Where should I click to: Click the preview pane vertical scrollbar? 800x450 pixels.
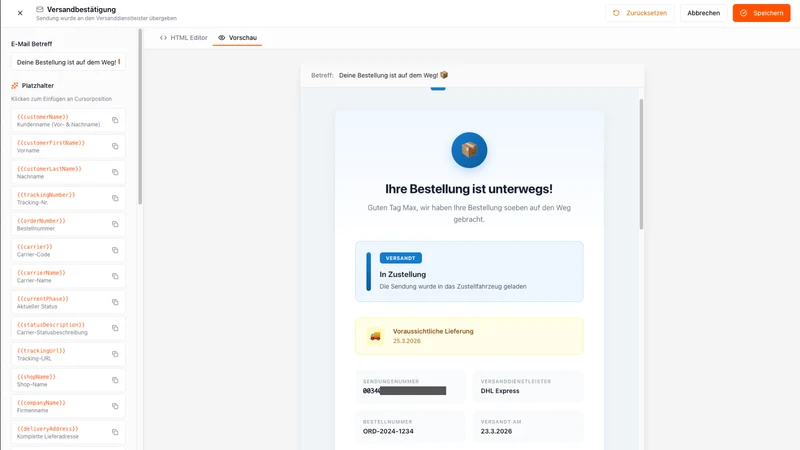(641, 164)
